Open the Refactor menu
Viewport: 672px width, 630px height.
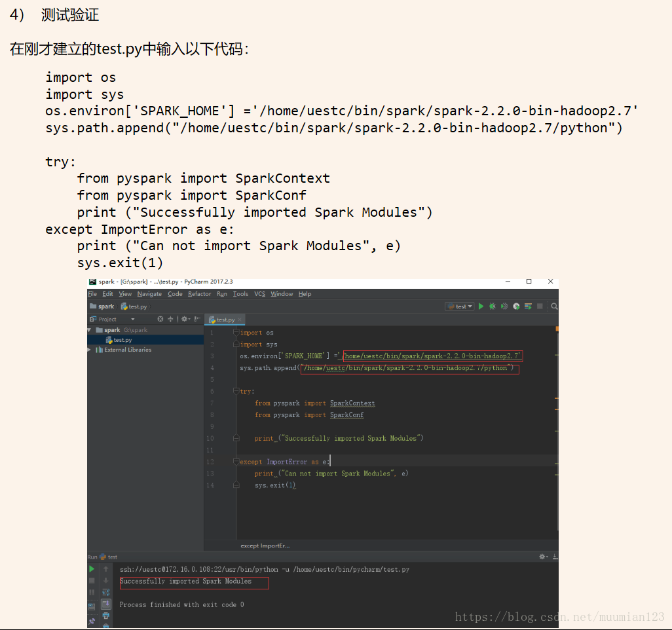[199, 294]
